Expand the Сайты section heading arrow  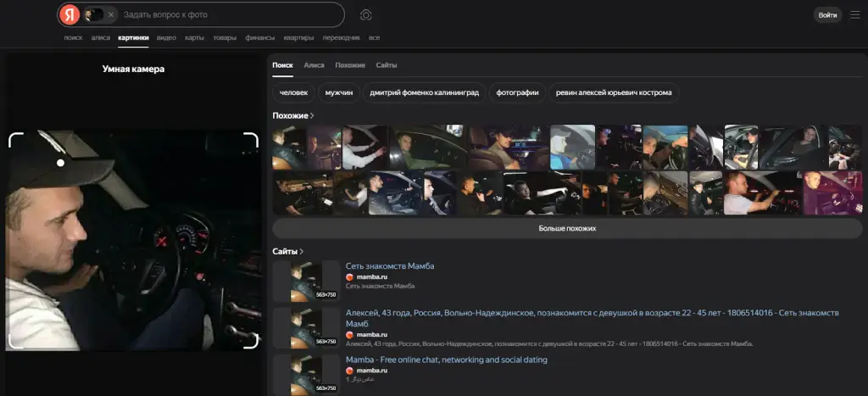302,252
